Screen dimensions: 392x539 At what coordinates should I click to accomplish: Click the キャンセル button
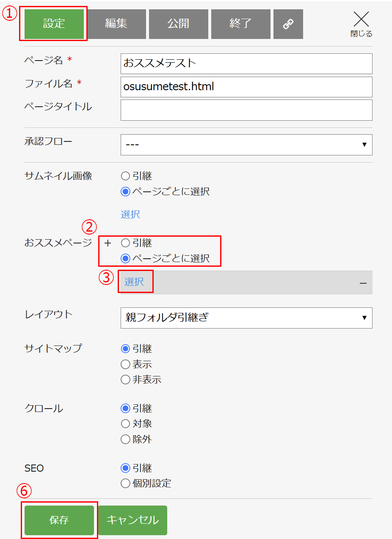click(133, 520)
